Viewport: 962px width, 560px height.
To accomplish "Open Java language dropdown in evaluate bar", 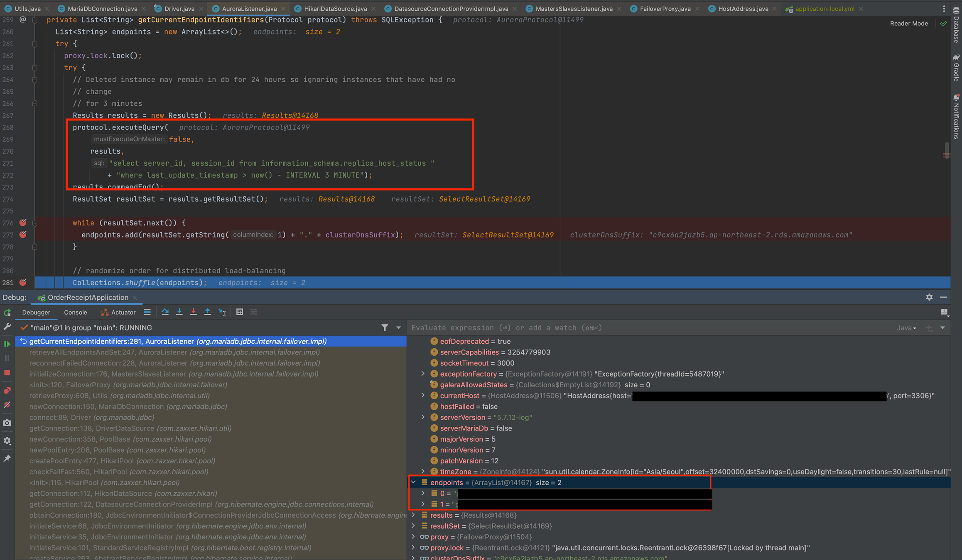I will pos(906,328).
